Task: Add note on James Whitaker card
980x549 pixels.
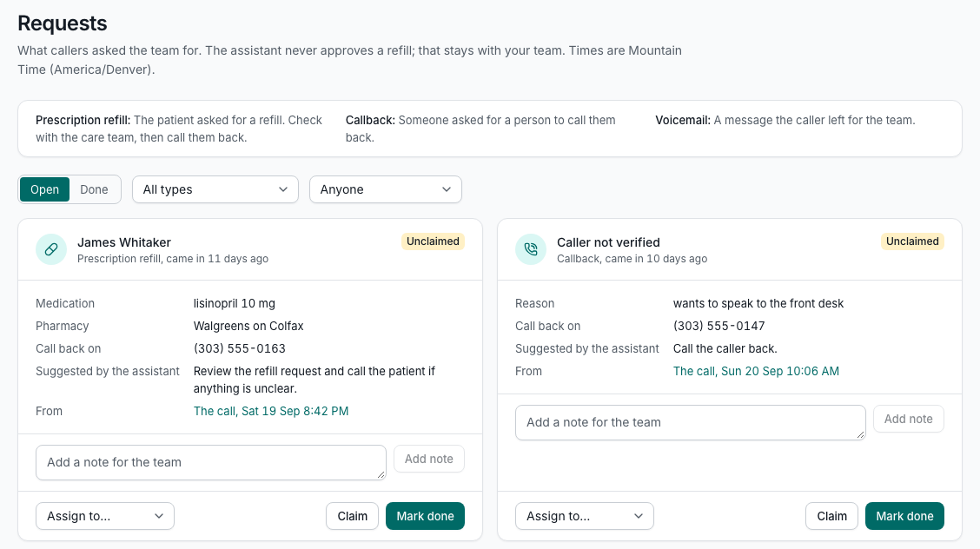Action: 429,459
